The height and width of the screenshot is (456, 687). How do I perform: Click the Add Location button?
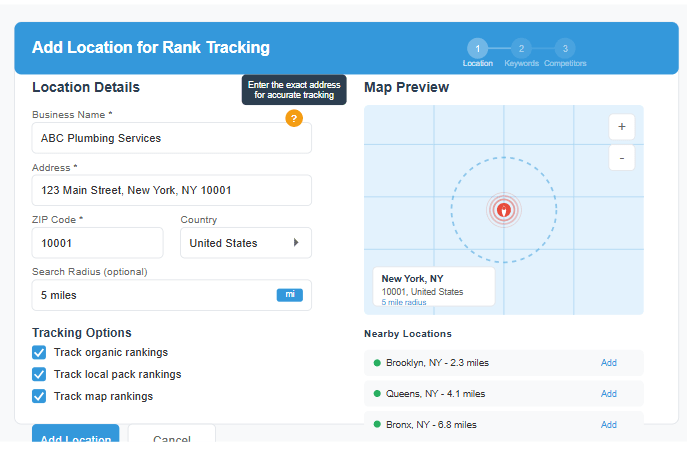click(x=75, y=438)
